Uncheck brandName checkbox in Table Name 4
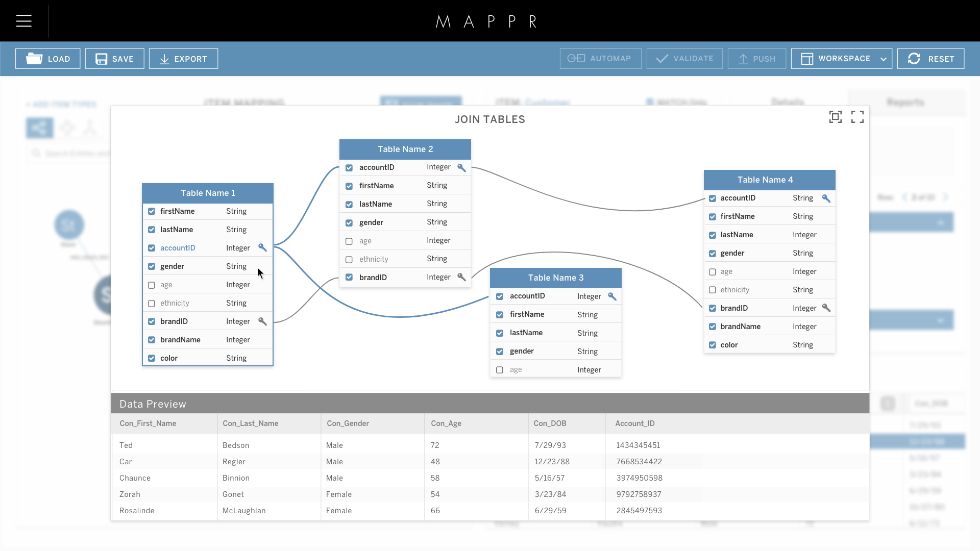The width and height of the screenshot is (980, 551). (713, 327)
